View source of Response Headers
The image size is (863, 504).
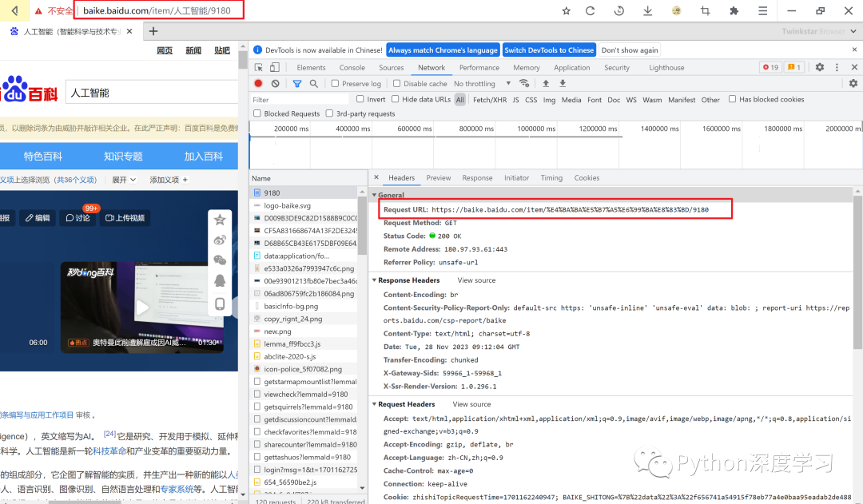[x=476, y=280]
